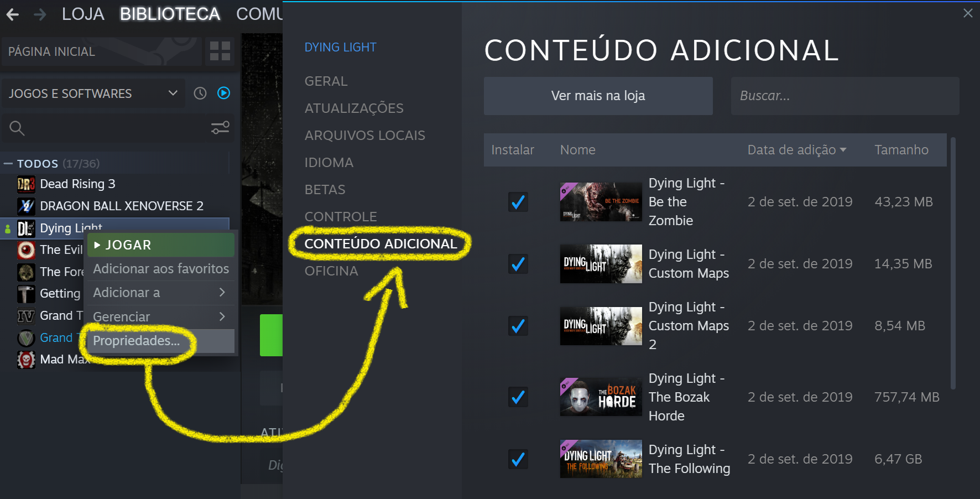The width and height of the screenshot is (980, 499).
Task: Click the Buscar DLC search field
Action: pos(845,96)
